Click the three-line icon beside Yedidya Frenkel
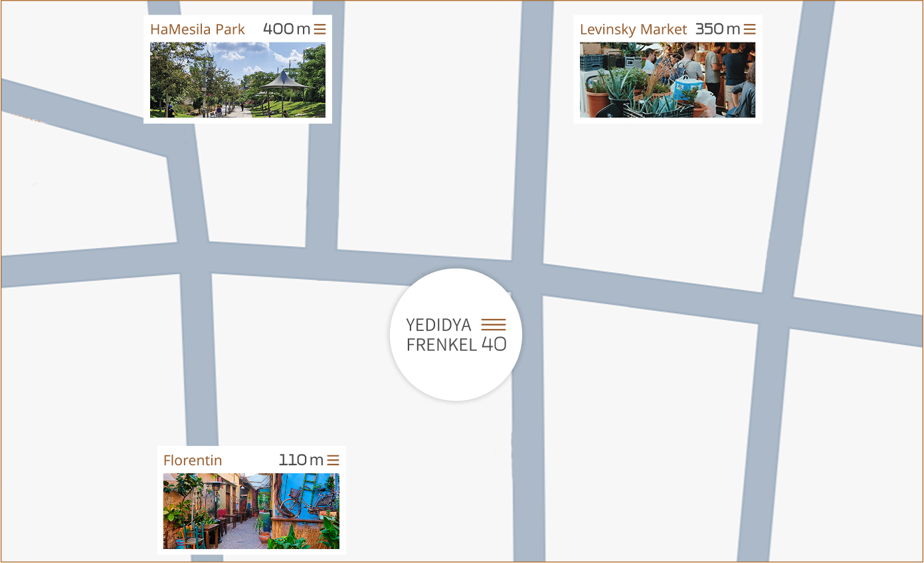Viewport: 924px width, 563px height. pos(494,324)
